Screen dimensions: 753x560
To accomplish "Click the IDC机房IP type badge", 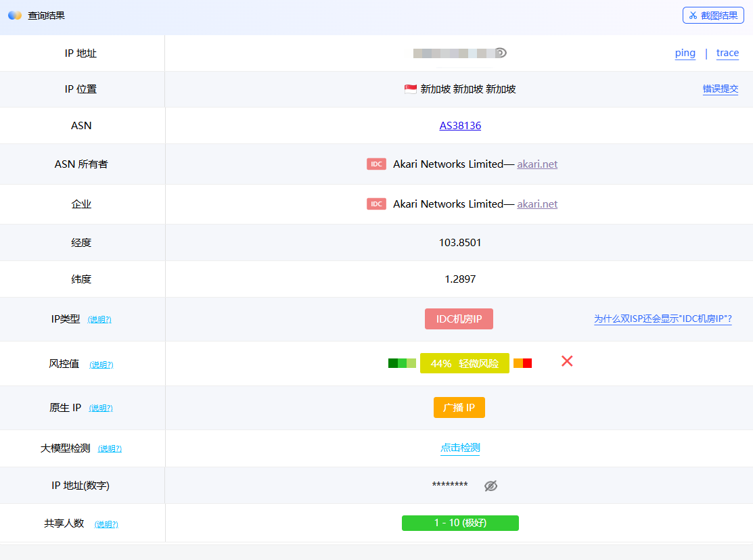I will (x=459, y=319).
